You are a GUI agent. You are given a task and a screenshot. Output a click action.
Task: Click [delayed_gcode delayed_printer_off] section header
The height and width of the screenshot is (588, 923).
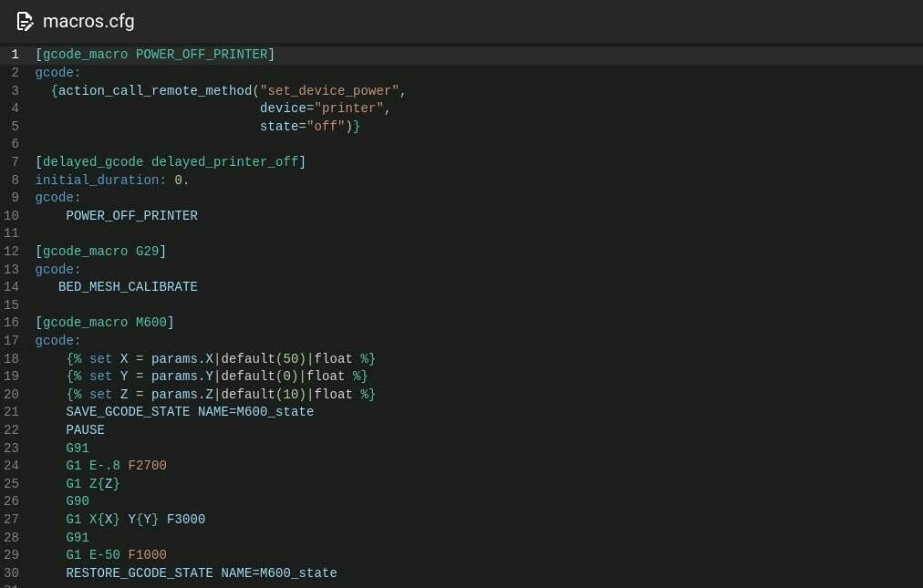pyautogui.click(x=171, y=162)
